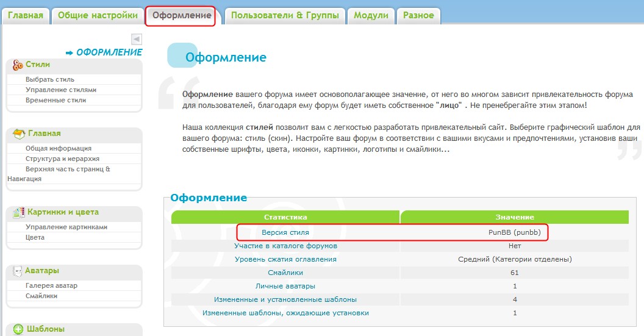Open Цвета sidebar link

coord(35,237)
